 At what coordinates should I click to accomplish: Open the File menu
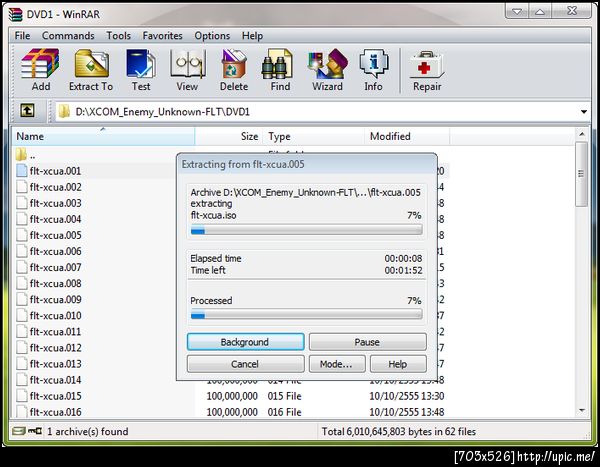point(22,36)
